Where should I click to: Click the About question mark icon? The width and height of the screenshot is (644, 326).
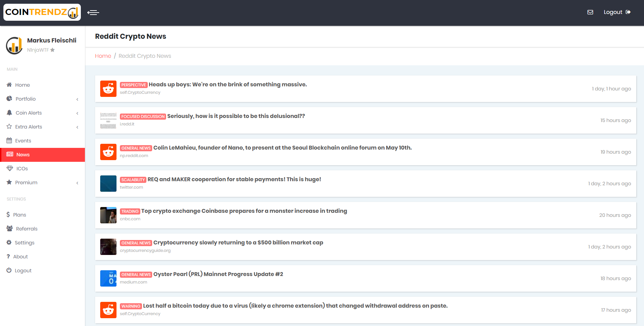[8, 256]
